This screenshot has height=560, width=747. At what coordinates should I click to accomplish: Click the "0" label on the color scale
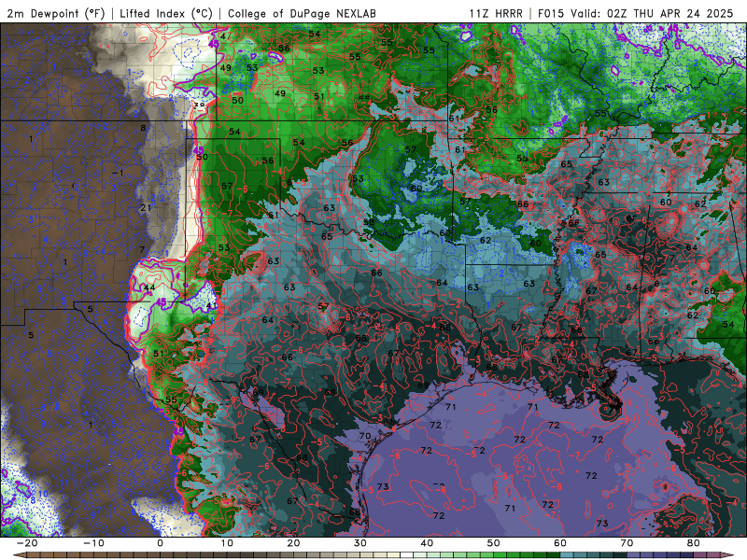coord(160,543)
